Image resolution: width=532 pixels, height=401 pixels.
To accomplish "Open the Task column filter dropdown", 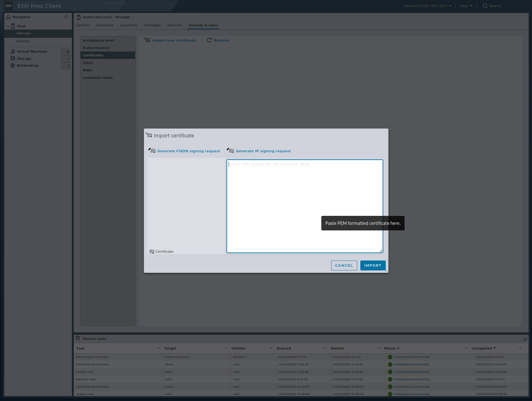I will click(158, 348).
